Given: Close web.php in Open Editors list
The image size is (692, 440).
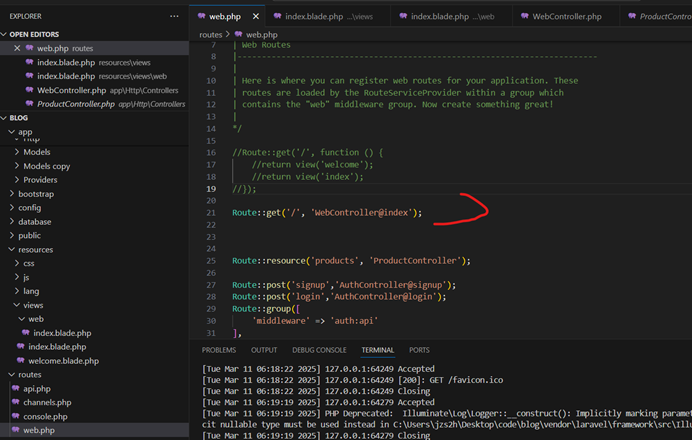Looking at the screenshot, I should (x=17, y=48).
